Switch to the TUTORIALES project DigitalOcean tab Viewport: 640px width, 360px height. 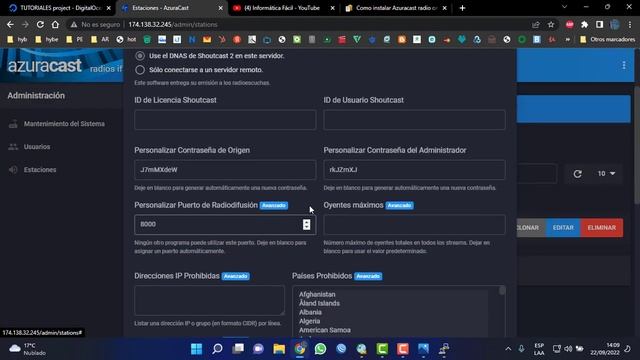[x=60, y=8]
